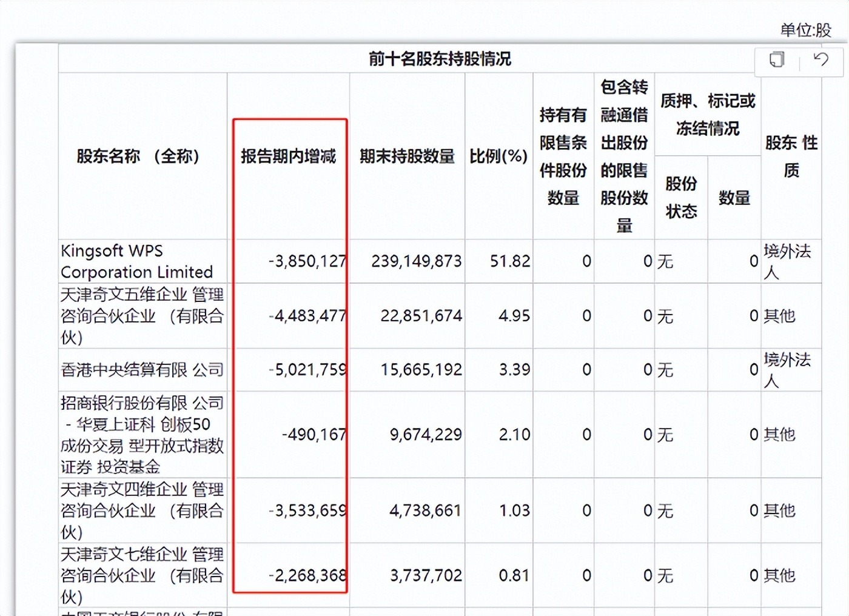Select the 股东性质 column header

click(x=790, y=156)
